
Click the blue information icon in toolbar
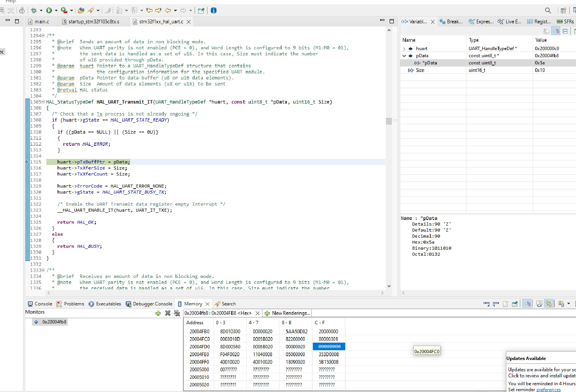[x=213, y=11]
